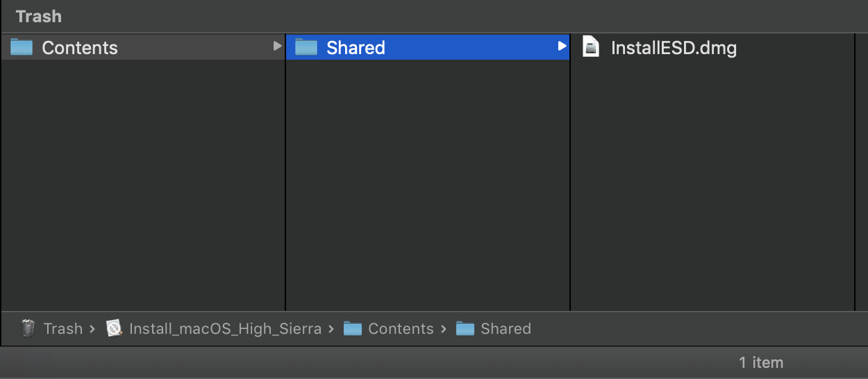Click the Contents folder icon in first column

pos(22,47)
